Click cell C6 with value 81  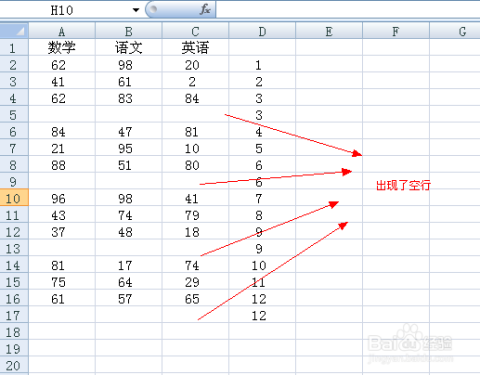click(195, 131)
